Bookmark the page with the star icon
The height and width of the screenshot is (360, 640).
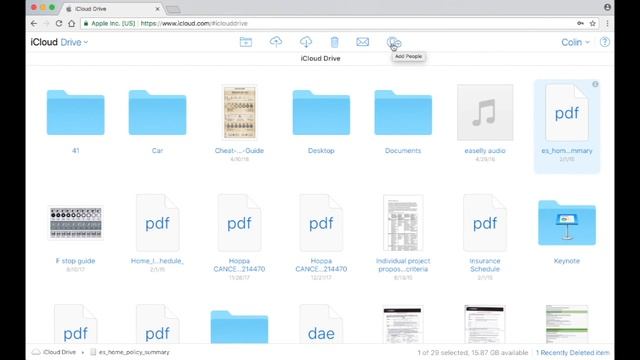tap(593, 24)
